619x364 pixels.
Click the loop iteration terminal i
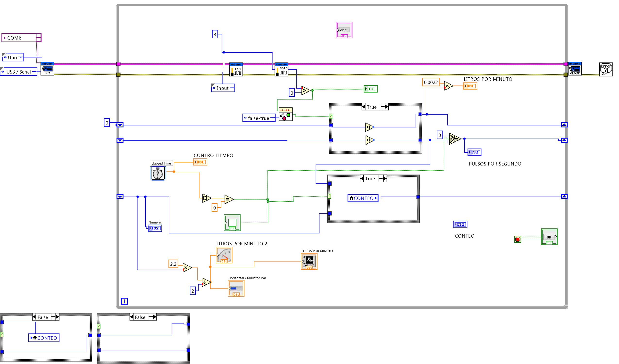[124, 301]
